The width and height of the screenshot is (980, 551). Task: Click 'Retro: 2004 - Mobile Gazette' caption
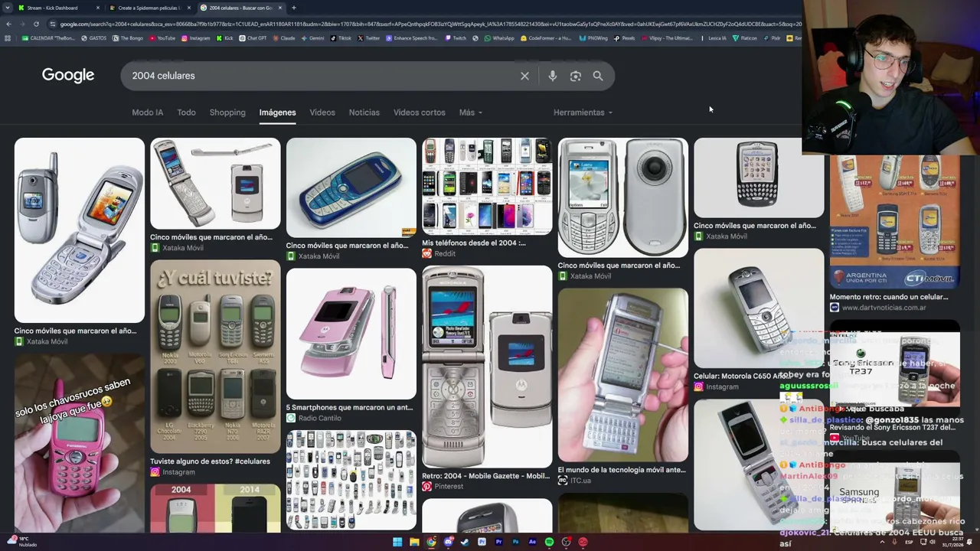[486, 476]
